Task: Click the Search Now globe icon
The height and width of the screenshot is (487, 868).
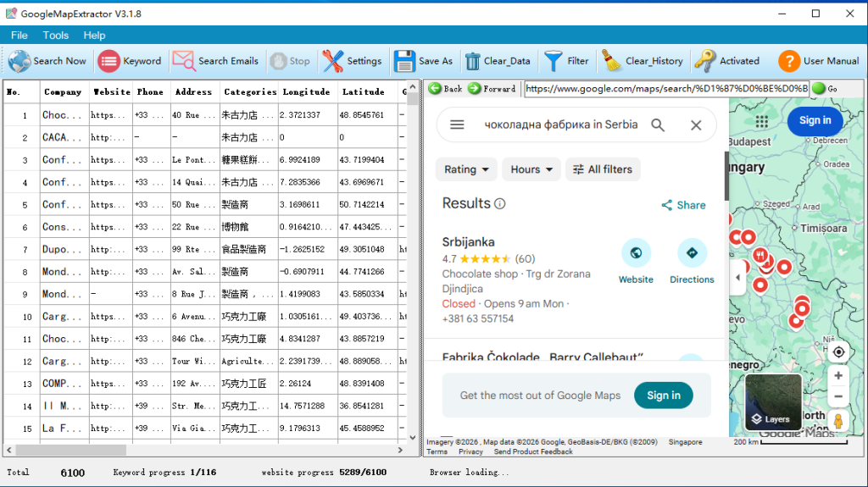Action: [19, 61]
